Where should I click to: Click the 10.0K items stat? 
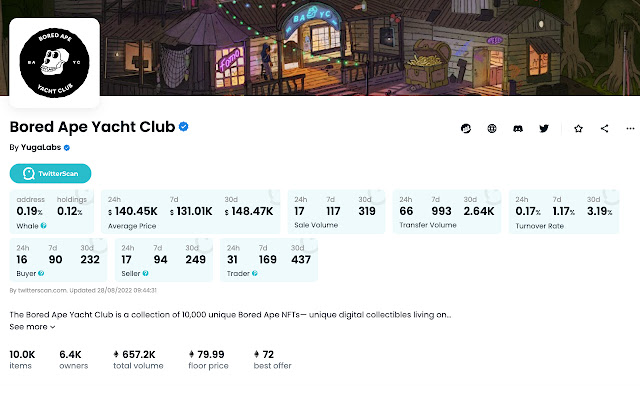point(22,359)
